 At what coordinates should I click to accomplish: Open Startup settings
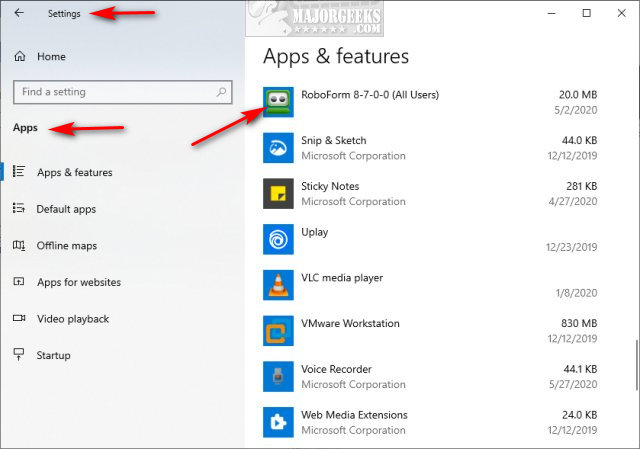(53, 356)
